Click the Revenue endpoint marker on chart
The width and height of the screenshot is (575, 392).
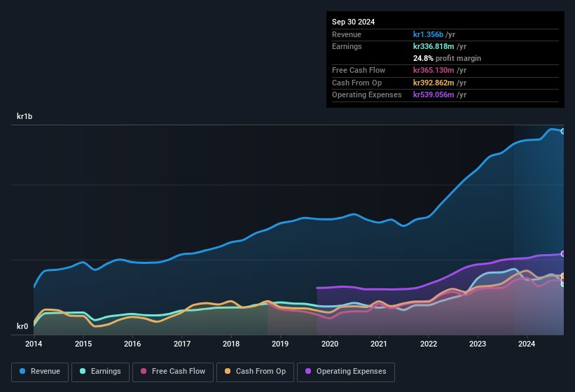[562, 131]
